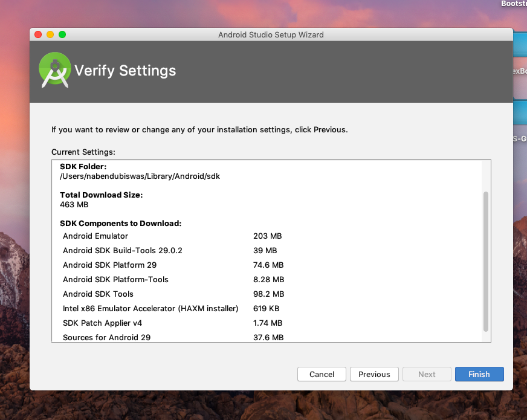
Task: Click the 98.2 MB size value
Action: [269, 294]
